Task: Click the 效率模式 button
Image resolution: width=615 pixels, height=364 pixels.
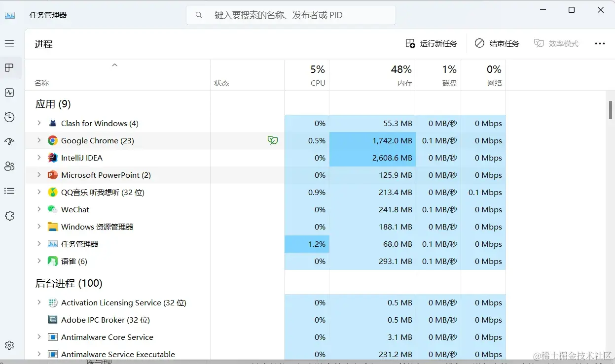Action: 556,43
